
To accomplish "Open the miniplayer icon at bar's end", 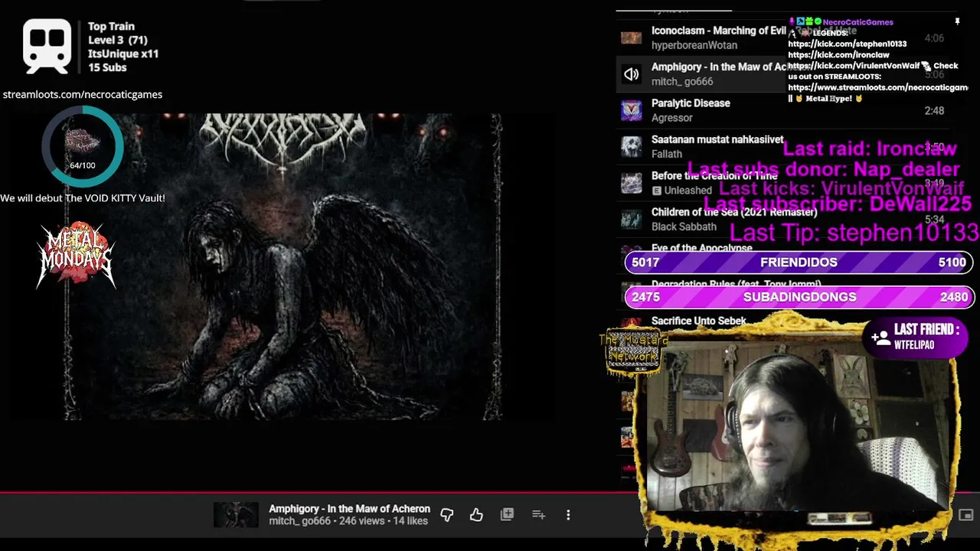I will tap(965, 515).
